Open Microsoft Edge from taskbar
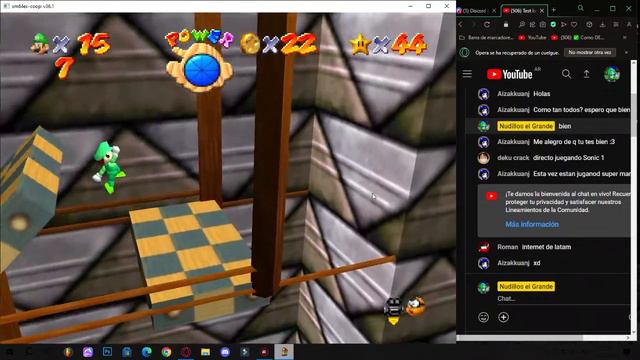This screenshot has height=360, width=640. pyautogui.click(x=147, y=351)
